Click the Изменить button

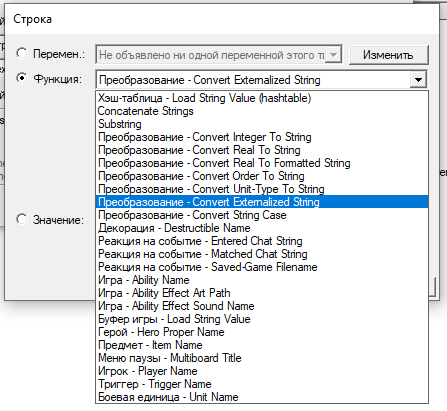(x=388, y=55)
